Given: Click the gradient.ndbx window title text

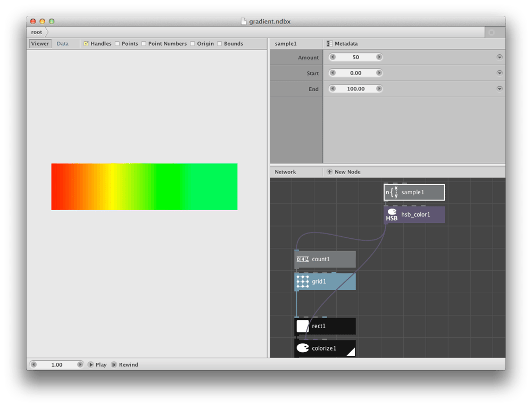Looking at the screenshot, I should click(x=270, y=21).
